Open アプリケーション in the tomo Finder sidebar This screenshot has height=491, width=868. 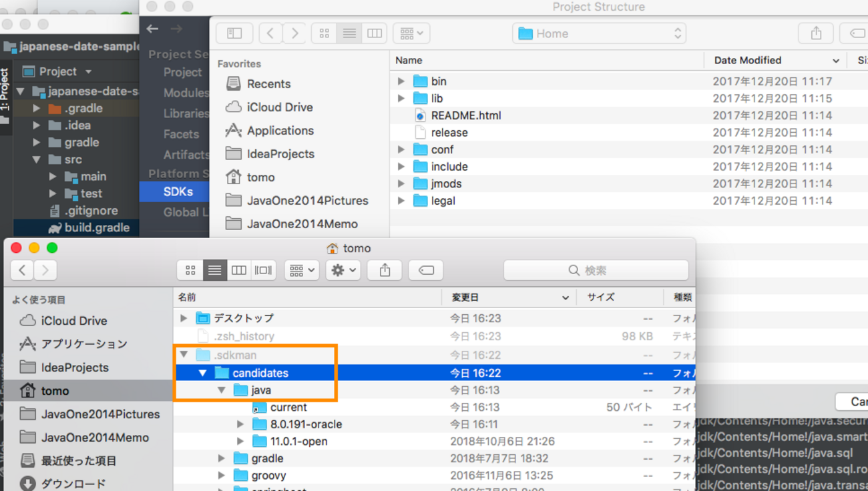73,344
